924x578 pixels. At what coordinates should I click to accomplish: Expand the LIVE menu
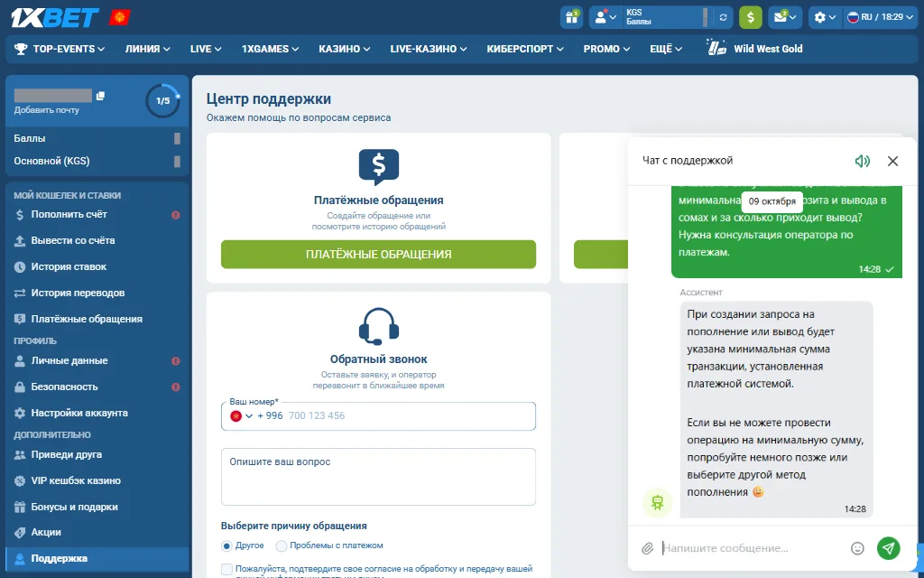coord(206,49)
